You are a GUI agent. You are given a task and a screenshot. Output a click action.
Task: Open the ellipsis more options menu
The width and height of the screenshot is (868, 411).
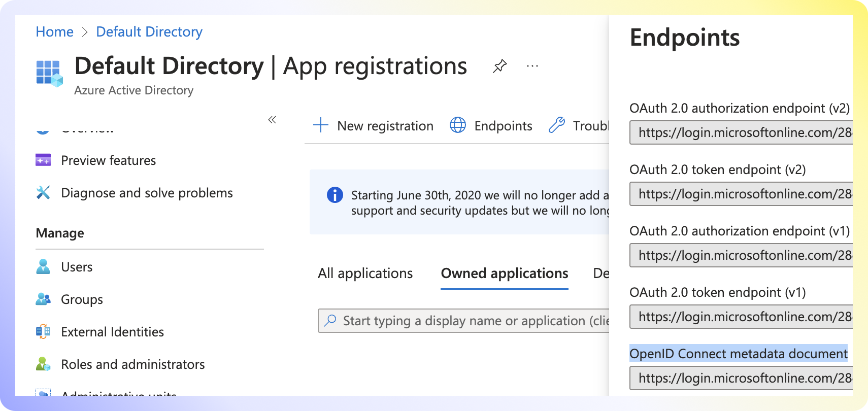tap(532, 66)
